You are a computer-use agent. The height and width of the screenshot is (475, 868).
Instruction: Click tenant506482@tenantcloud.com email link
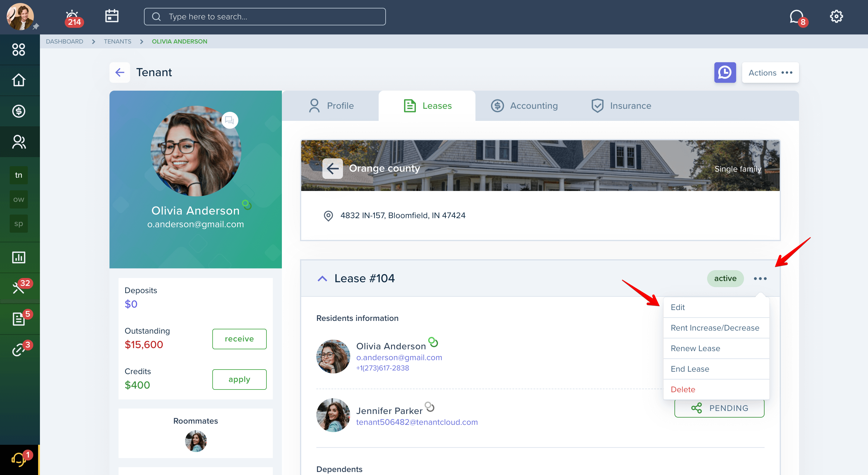point(417,422)
